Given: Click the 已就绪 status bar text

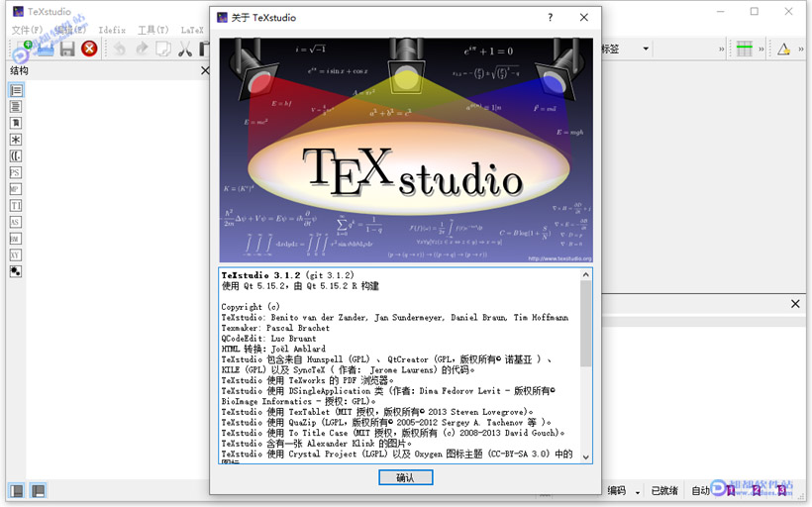Looking at the screenshot, I should pos(664,490).
